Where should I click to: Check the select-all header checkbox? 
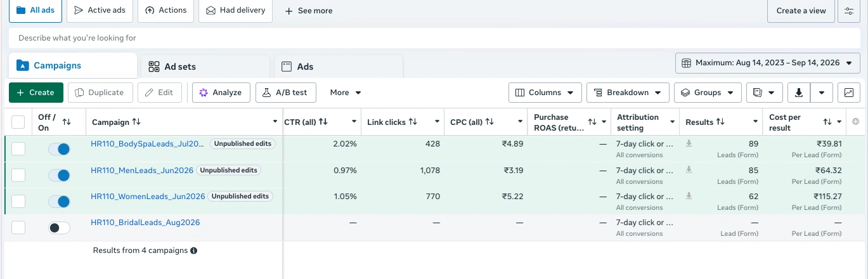(18, 122)
